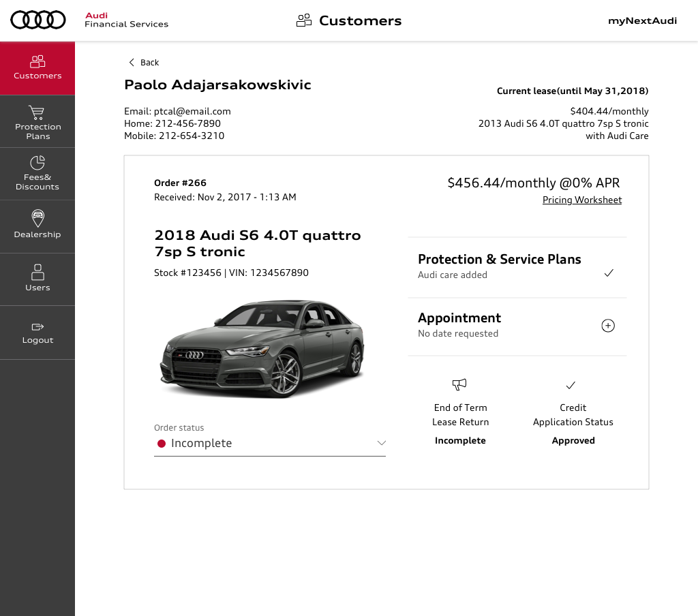
Task: Click the No date requested subtitle
Action: [457, 334]
